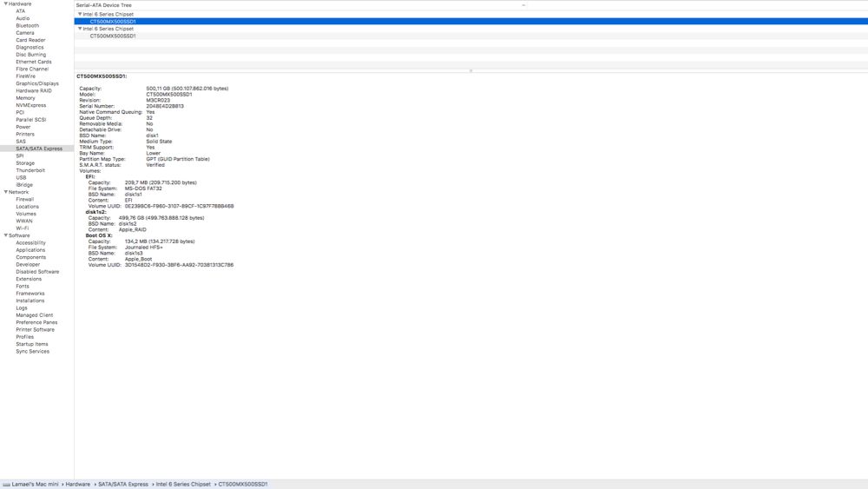Viewport: 868px width, 489px height.
Task: Open USB in the sidebar
Action: pos(21,177)
